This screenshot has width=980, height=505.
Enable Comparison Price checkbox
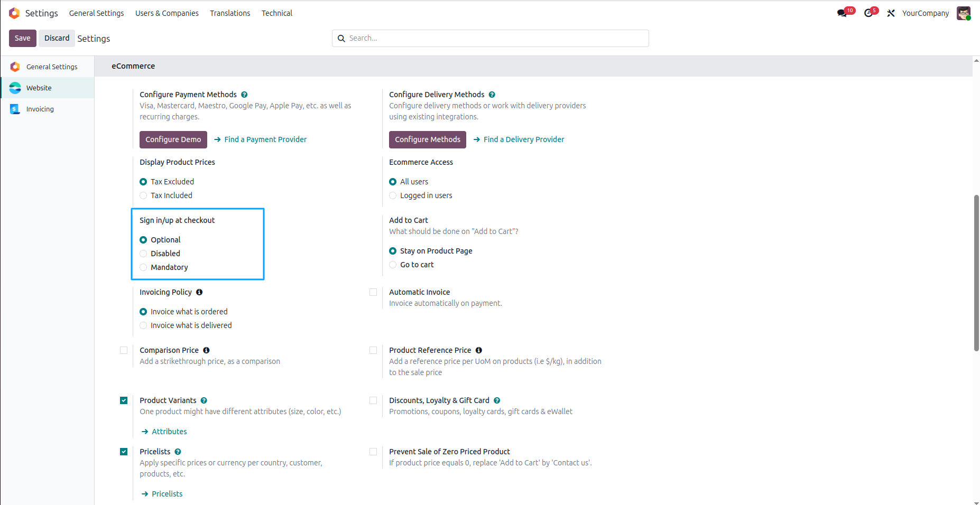pyautogui.click(x=124, y=350)
